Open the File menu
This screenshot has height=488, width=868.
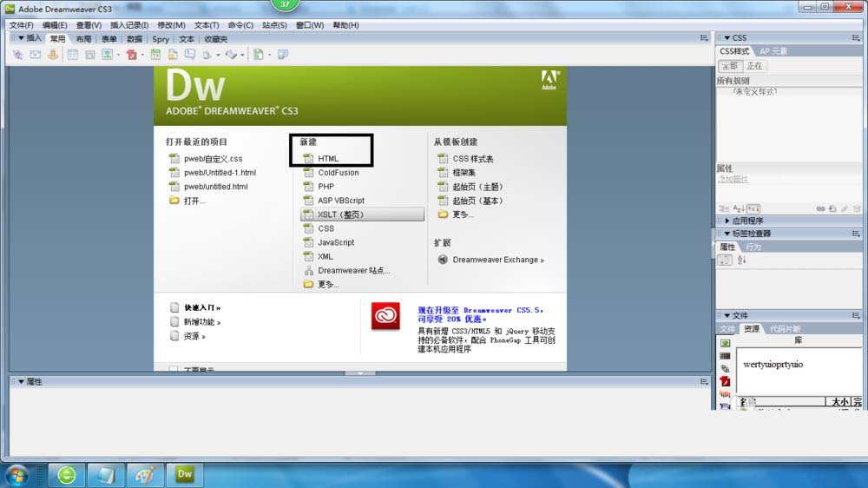pos(21,25)
